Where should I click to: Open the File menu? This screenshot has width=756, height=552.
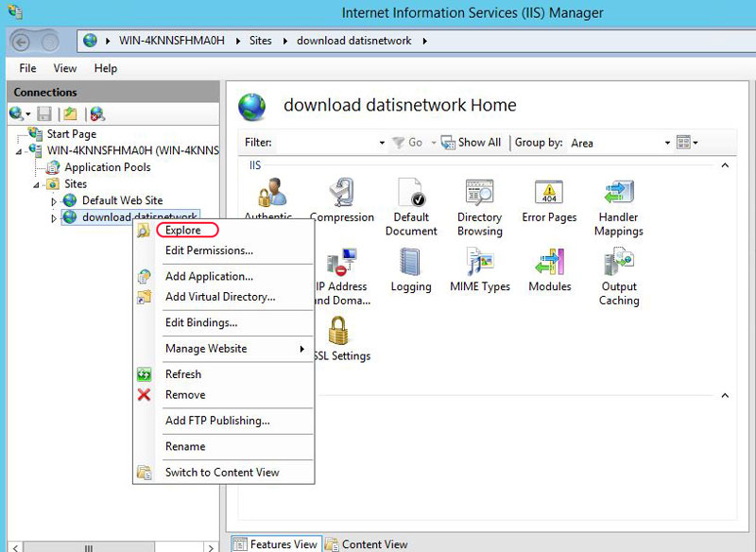pos(27,68)
